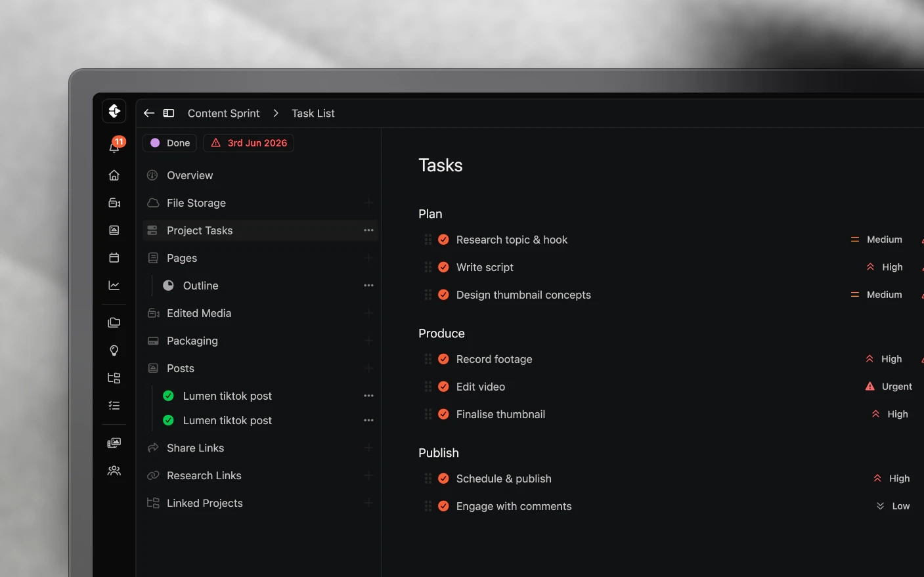The height and width of the screenshot is (577, 924).
Task: Uncheck the Schedule & publish task
Action: pyautogui.click(x=444, y=479)
